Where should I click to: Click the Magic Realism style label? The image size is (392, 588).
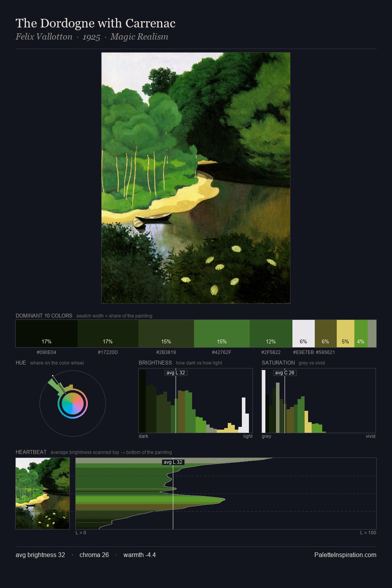139,37
